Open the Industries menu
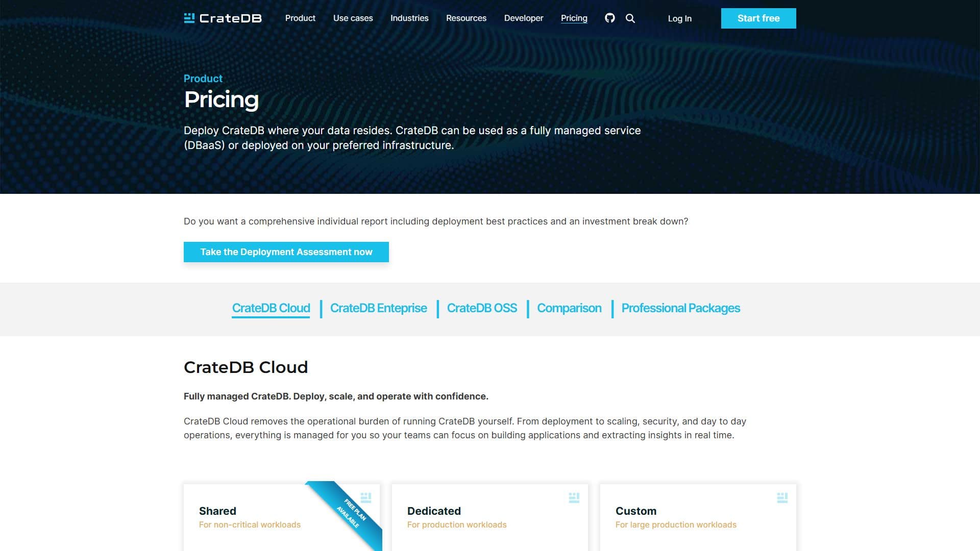980x551 pixels. pos(409,18)
